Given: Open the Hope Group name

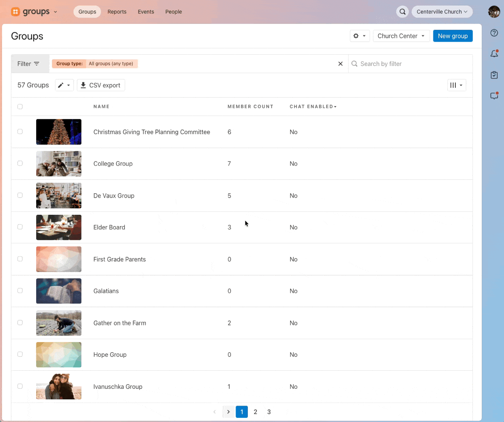Looking at the screenshot, I should click(x=110, y=355).
